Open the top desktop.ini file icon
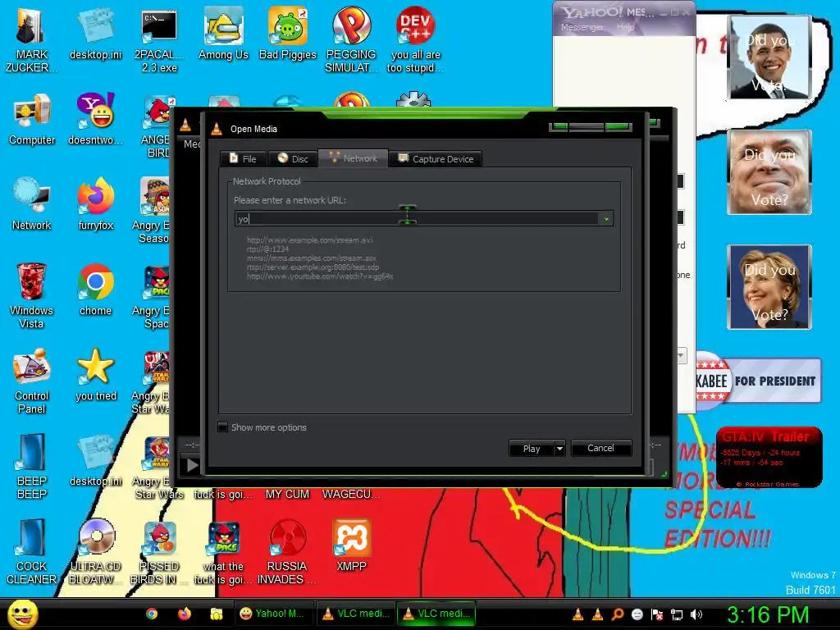840x630 pixels. point(95,33)
